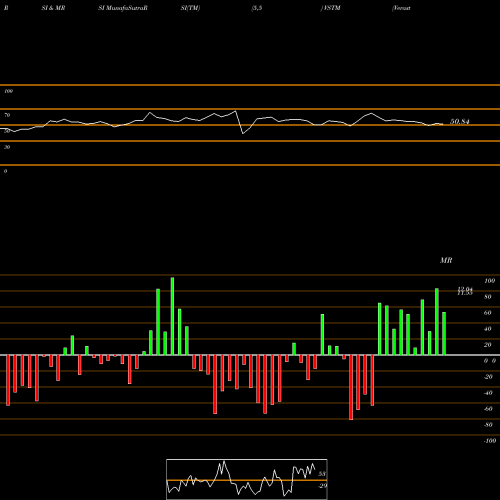
Task: Click the 40 label on the MR axis
Action: pos(488,329)
